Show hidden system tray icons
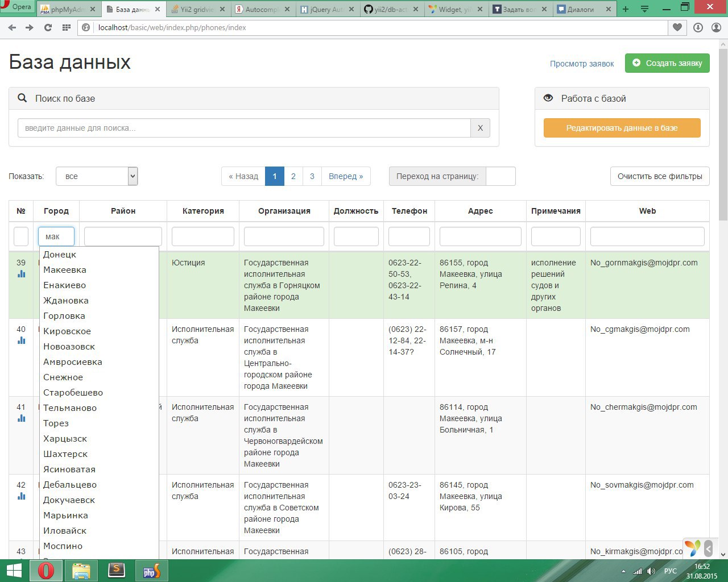 (624, 571)
